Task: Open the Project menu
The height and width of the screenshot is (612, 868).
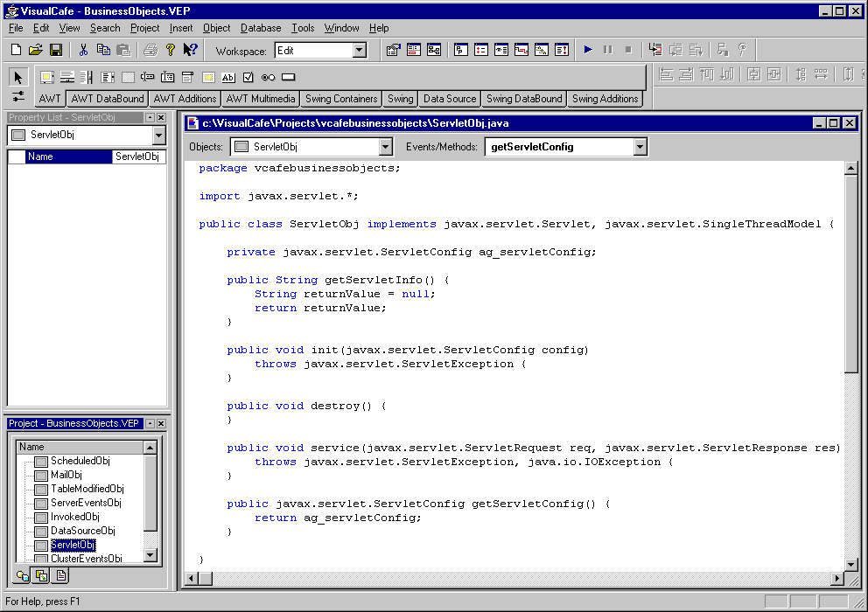Action: [x=145, y=28]
